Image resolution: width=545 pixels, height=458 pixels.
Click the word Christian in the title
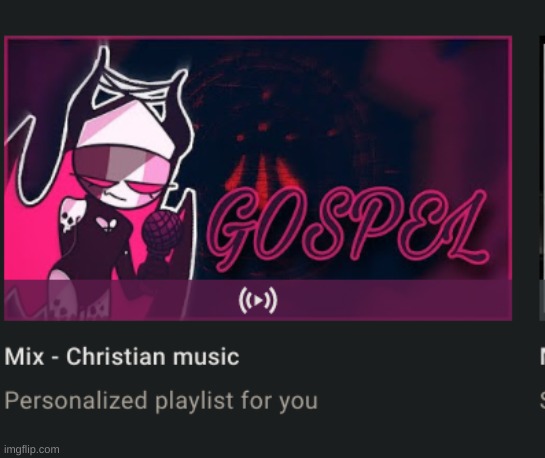pyautogui.click(x=116, y=357)
